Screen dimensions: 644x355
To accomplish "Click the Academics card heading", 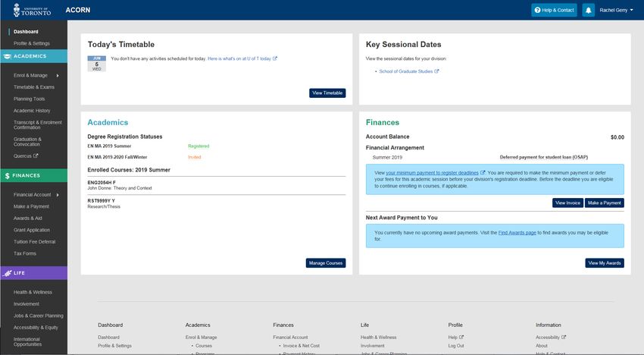I will tap(108, 123).
